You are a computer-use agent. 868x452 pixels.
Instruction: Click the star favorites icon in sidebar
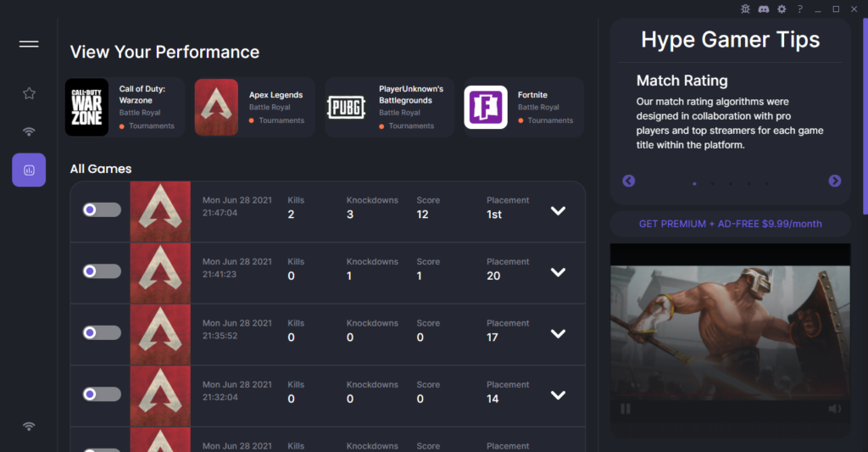[x=29, y=93]
